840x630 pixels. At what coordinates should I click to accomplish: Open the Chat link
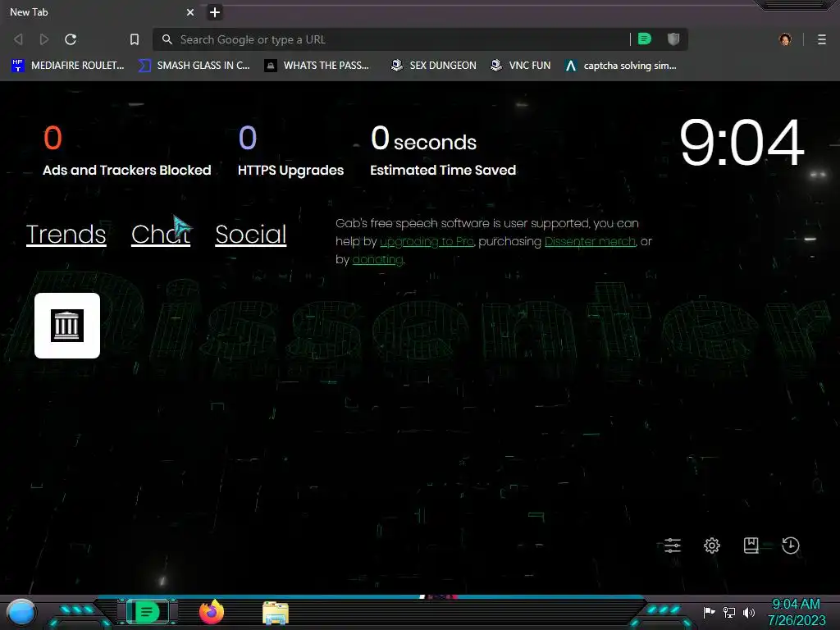pyautogui.click(x=161, y=235)
